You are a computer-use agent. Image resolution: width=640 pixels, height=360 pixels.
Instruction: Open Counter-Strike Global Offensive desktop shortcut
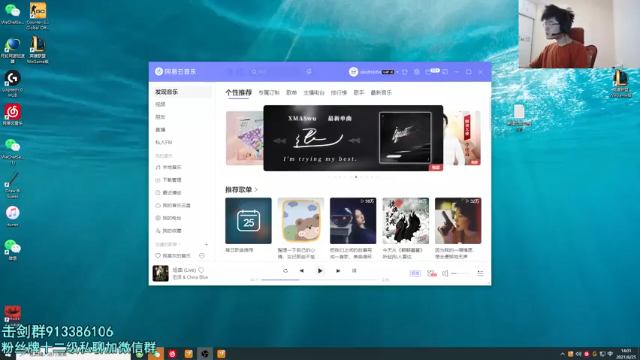[38, 16]
